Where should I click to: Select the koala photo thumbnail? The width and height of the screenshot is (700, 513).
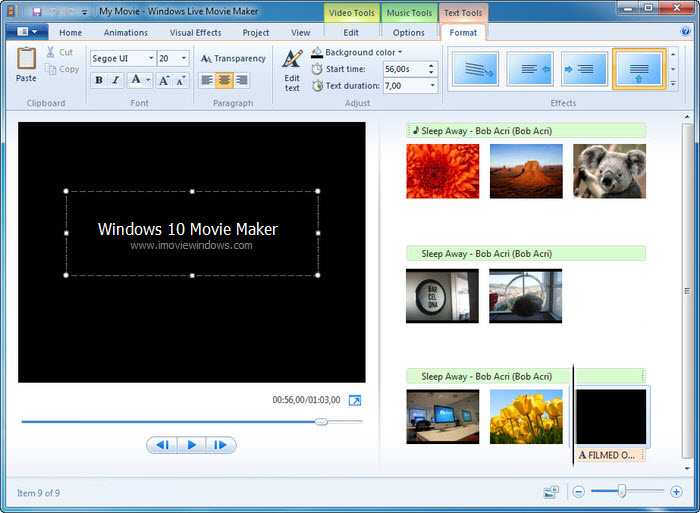[609, 171]
